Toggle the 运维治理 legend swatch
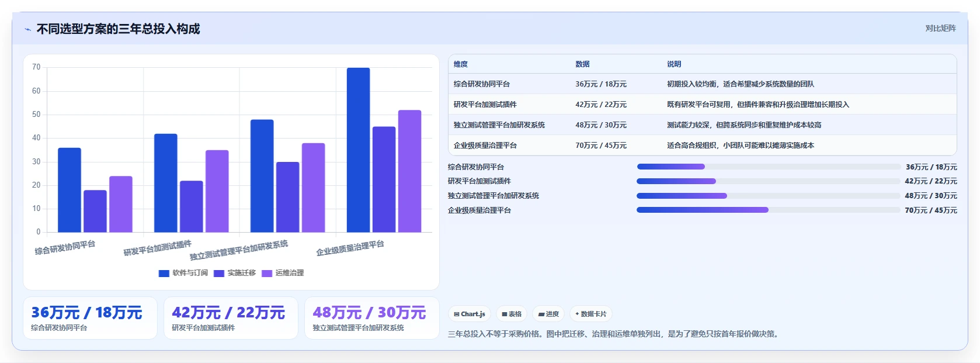The width and height of the screenshot is (980, 363). click(x=267, y=273)
